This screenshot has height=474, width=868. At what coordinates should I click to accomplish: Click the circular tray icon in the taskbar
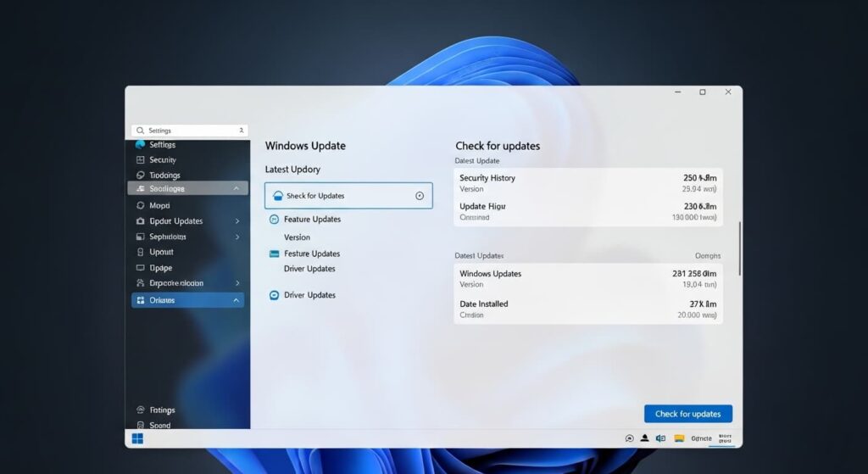(630, 438)
